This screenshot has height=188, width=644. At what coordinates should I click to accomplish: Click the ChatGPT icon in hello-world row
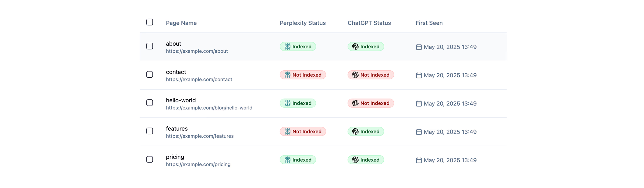[355, 103]
